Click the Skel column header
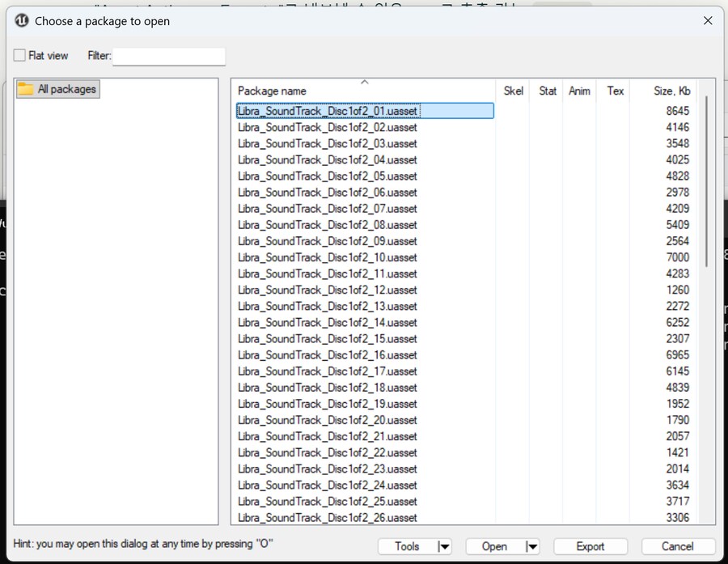The image size is (728, 564). pos(513,91)
